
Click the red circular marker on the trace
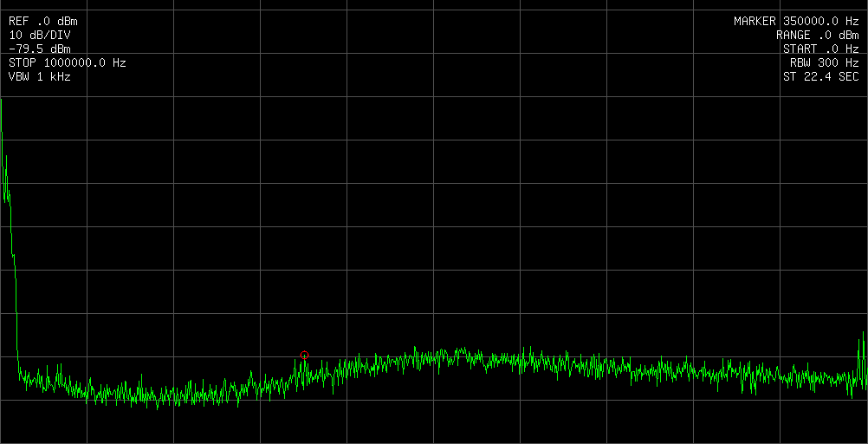click(304, 355)
